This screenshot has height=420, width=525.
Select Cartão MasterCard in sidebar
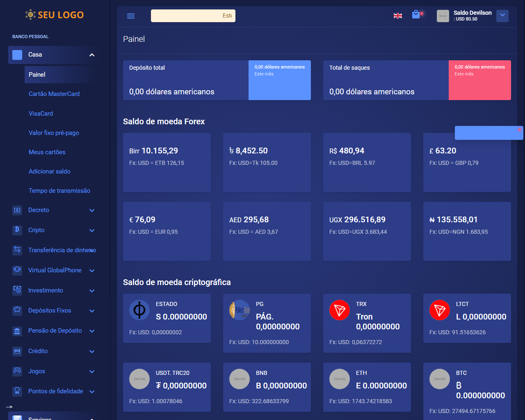click(x=54, y=94)
